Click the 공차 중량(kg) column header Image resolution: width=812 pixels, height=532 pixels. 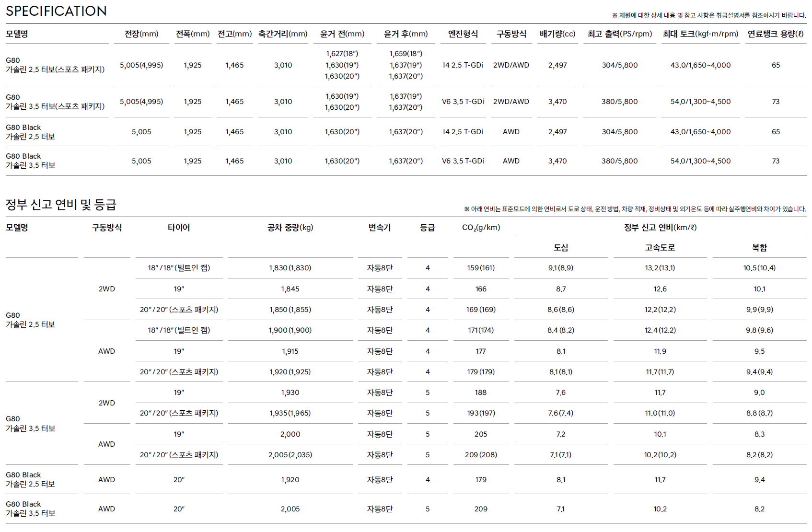290,228
